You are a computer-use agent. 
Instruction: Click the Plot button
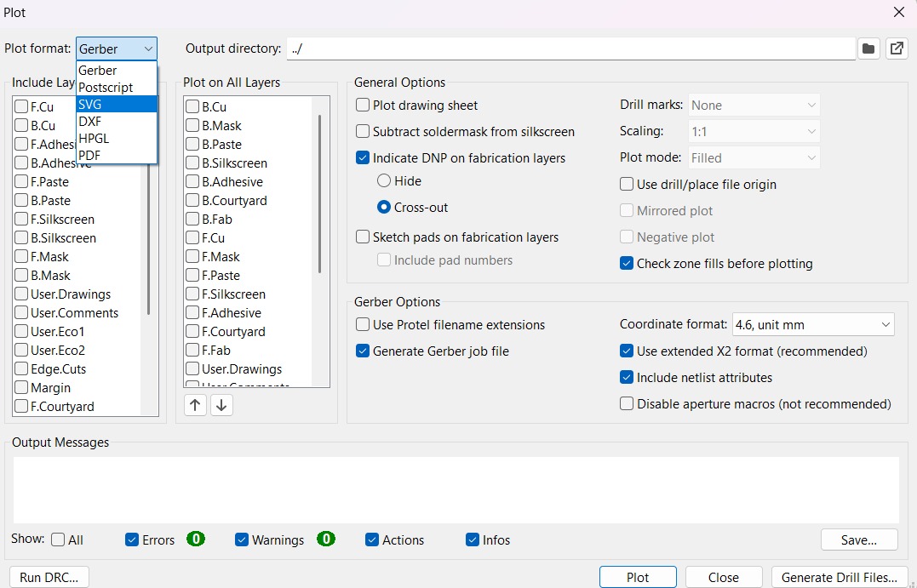point(638,578)
